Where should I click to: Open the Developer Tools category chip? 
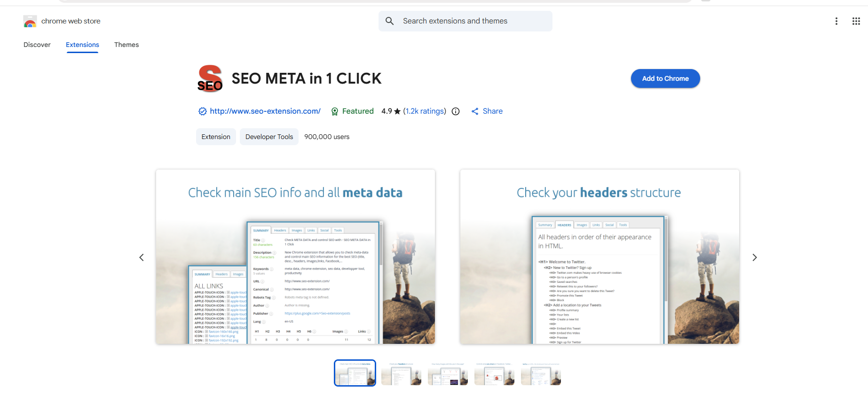269,137
